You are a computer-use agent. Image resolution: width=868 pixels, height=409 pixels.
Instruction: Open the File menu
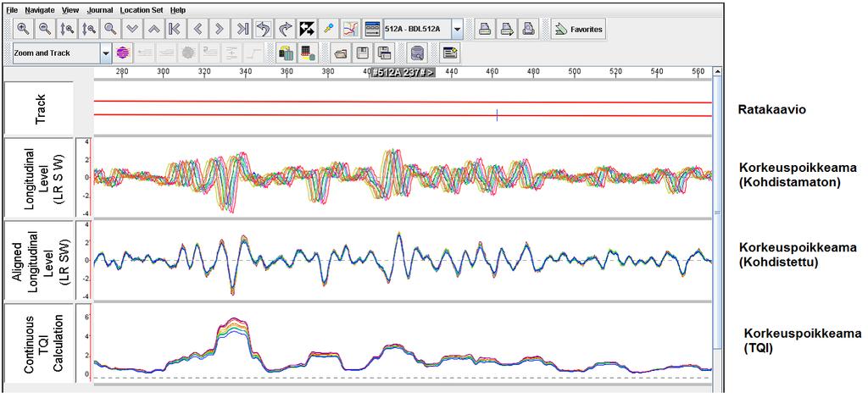coord(12,10)
